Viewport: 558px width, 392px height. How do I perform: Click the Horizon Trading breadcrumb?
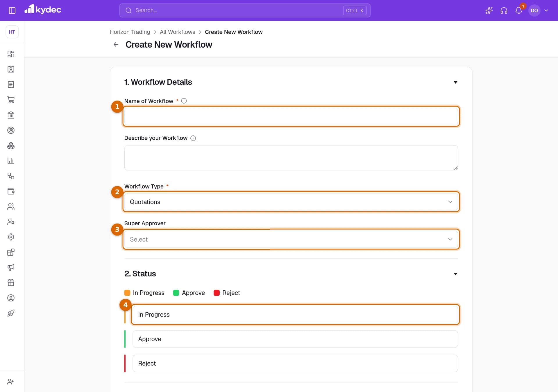[x=130, y=32]
